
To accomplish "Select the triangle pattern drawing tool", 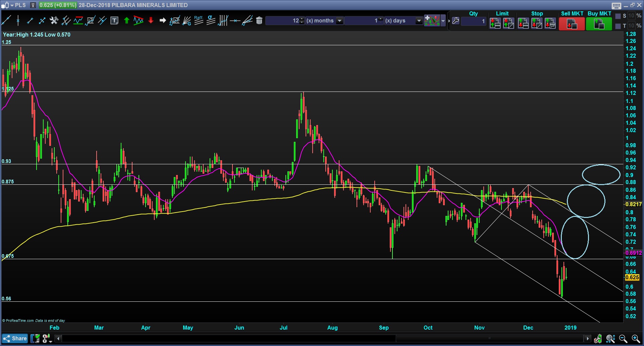I will [x=139, y=20].
